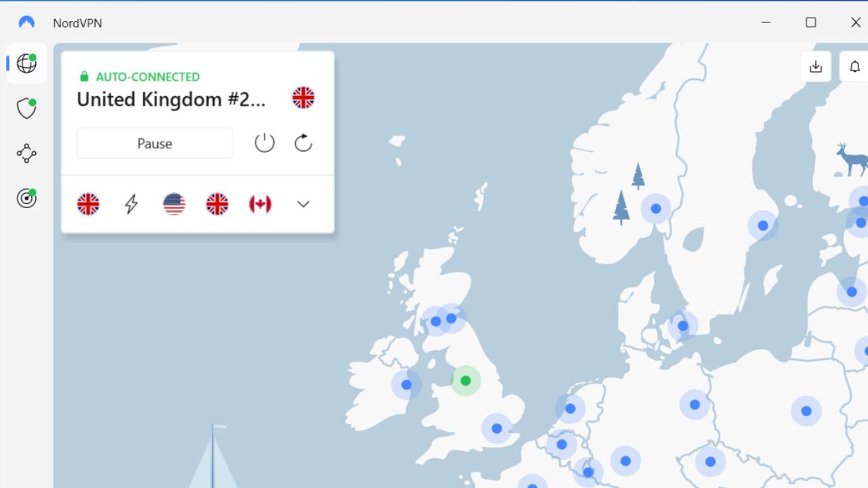
Task: Select the Norway server pin on the map
Action: (656, 209)
